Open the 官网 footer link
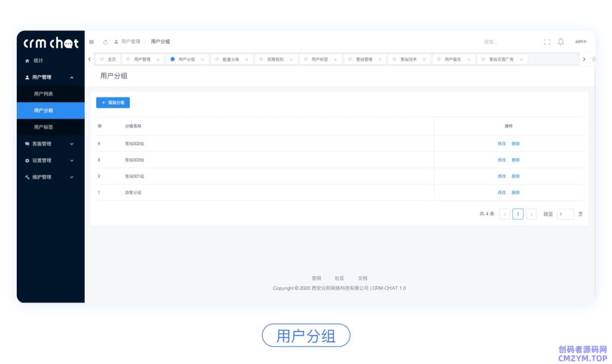Screen dimensions: 612x364 tap(316, 278)
